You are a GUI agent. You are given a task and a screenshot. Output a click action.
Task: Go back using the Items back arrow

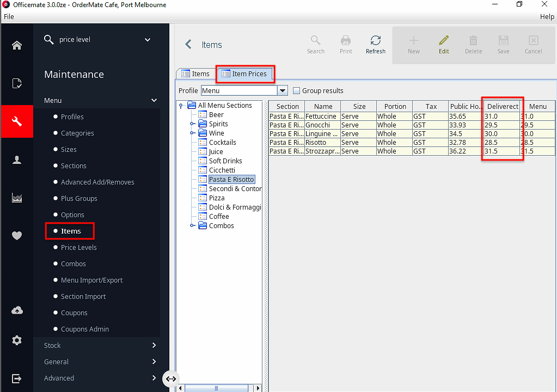coord(188,45)
